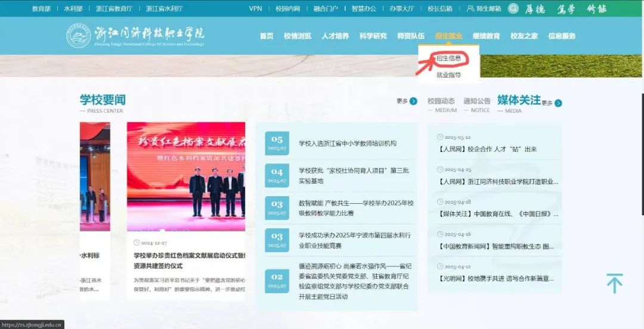Select 招生信息 in the dropdown
This screenshot has height=329, width=644.
(x=448, y=58)
